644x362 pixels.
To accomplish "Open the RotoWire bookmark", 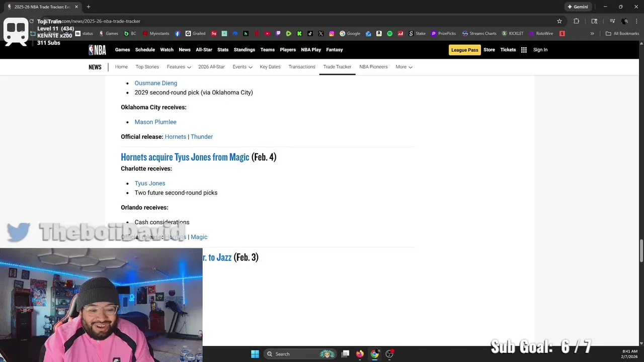I will (541, 34).
